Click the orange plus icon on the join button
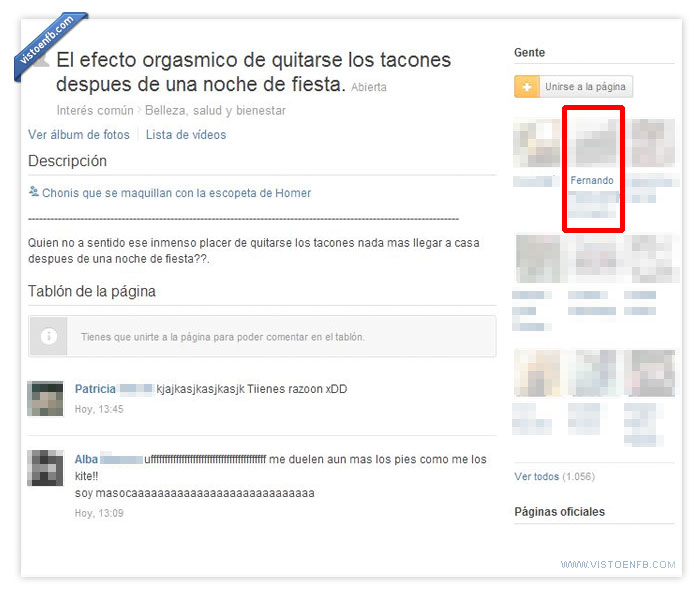 pyautogui.click(x=526, y=87)
